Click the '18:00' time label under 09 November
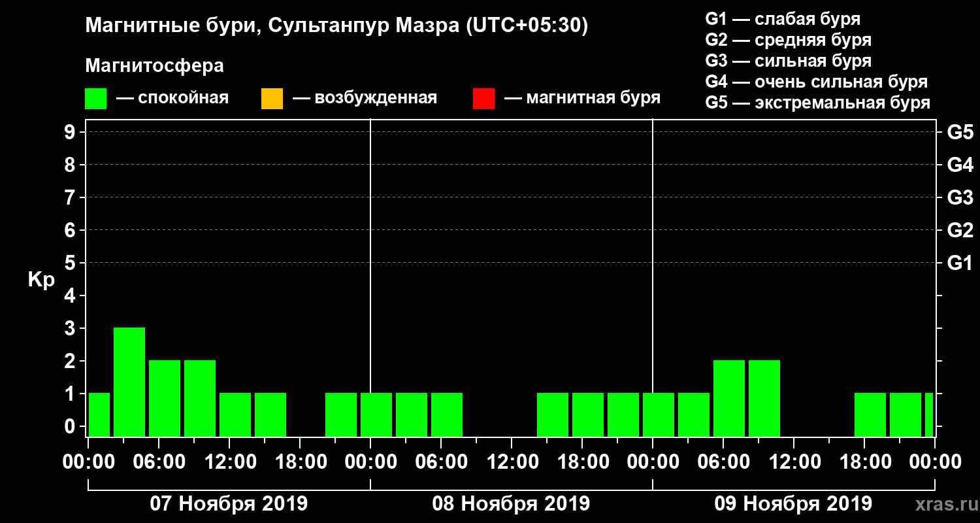 (864, 462)
